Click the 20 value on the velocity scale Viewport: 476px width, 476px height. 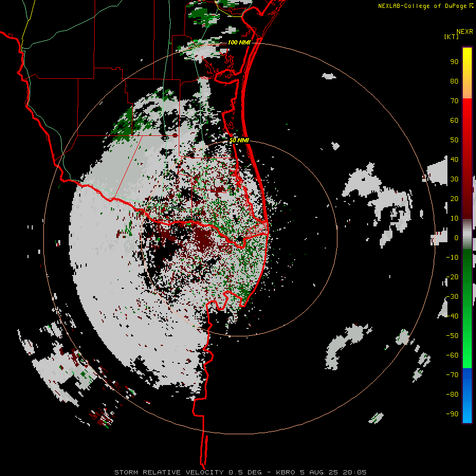click(454, 199)
